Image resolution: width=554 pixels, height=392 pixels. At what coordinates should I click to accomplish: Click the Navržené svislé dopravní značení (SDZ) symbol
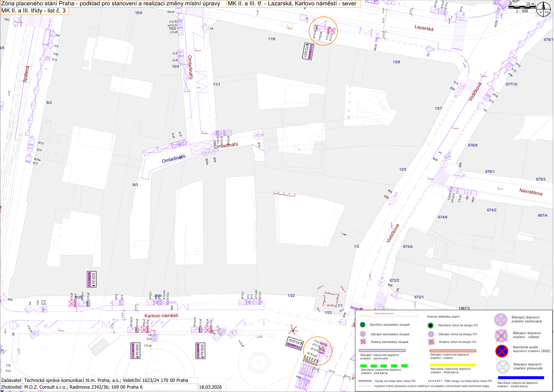pos(502,351)
